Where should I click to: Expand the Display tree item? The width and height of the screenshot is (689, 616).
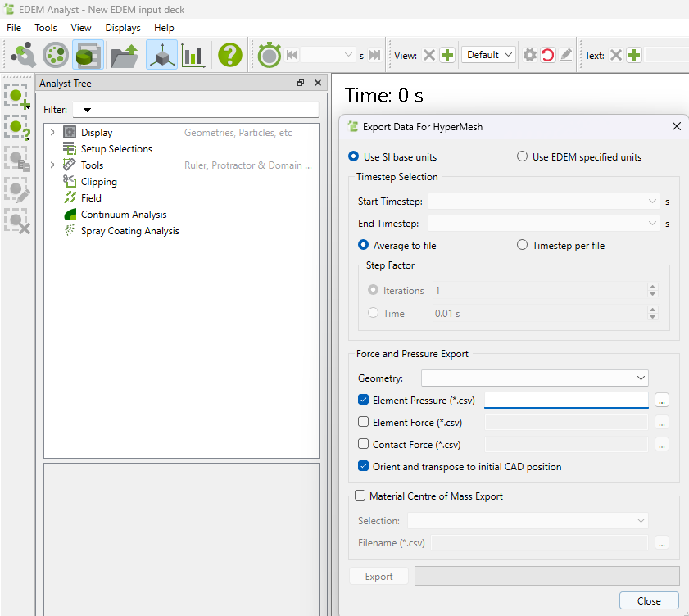tap(52, 132)
